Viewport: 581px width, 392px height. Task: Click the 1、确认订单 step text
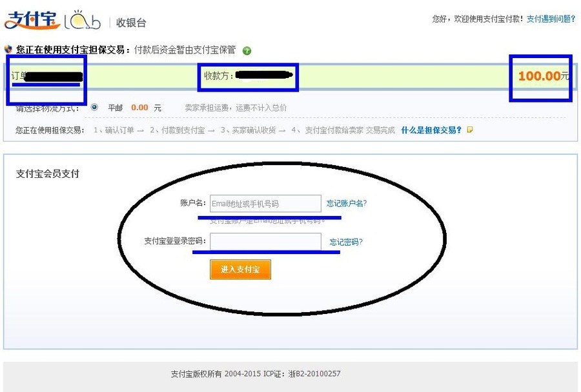click(114, 130)
